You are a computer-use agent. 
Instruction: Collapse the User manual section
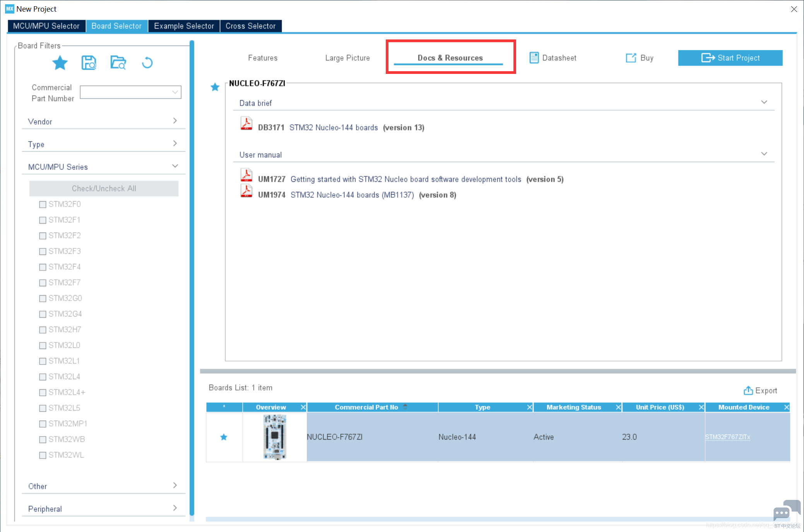click(764, 154)
